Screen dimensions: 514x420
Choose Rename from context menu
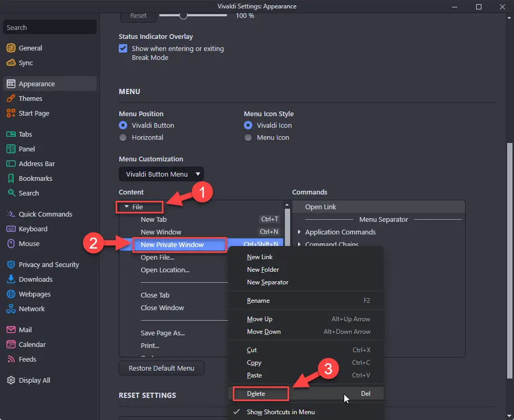click(x=306, y=300)
